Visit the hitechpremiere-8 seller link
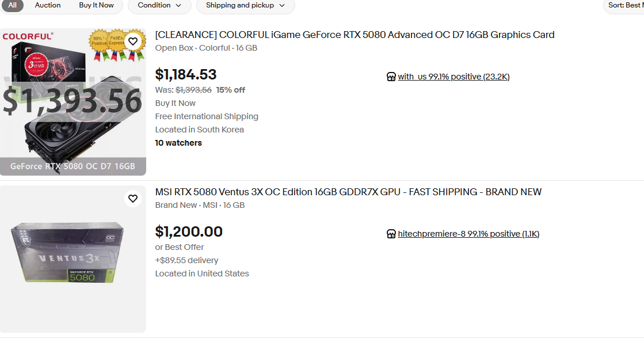The width and height of the screenshot is (644, 338). [x=468, y=234]
